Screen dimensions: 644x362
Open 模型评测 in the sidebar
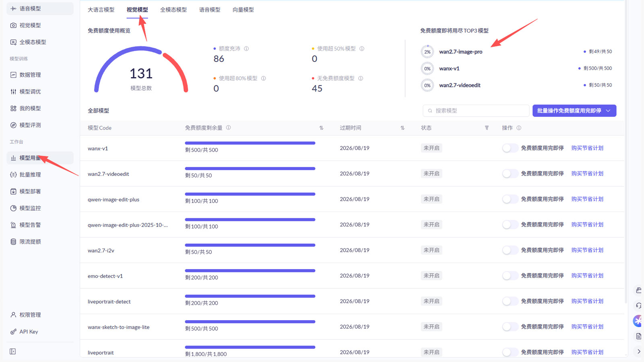tap(40, 125)
